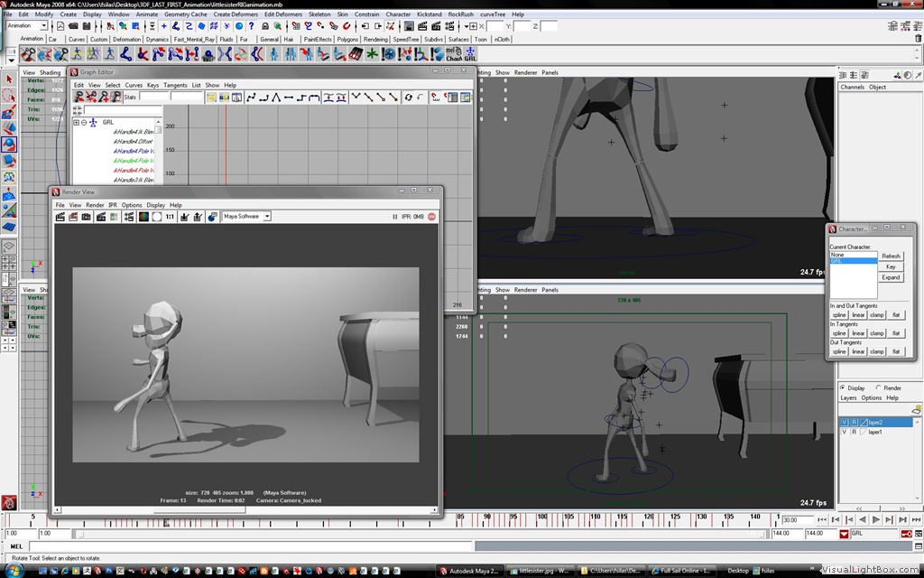Set flat tangents in Graph Editor toolbar
This screenshot has width=924, height=578.
(289, 98)
